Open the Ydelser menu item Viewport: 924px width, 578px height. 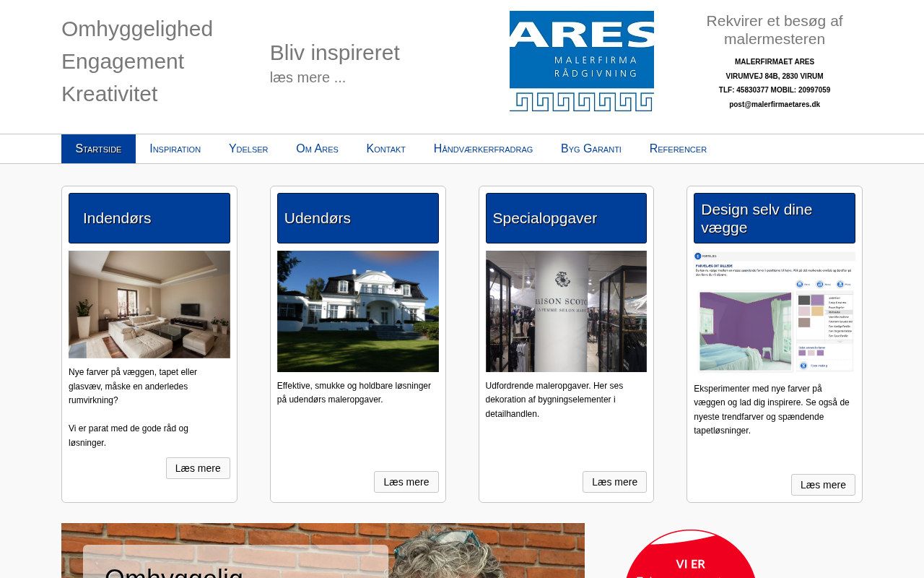coord(248,149)
